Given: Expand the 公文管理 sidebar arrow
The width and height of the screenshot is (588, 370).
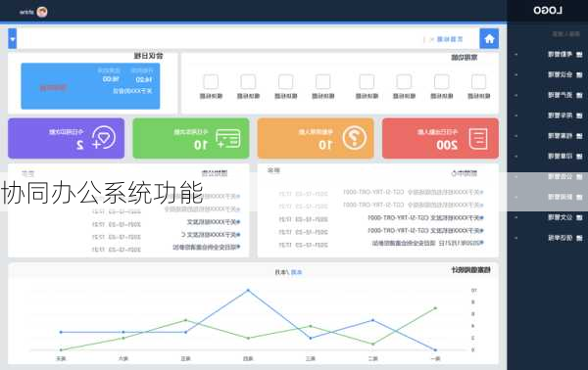Looking at the screenshot, I should coord(516,217).
